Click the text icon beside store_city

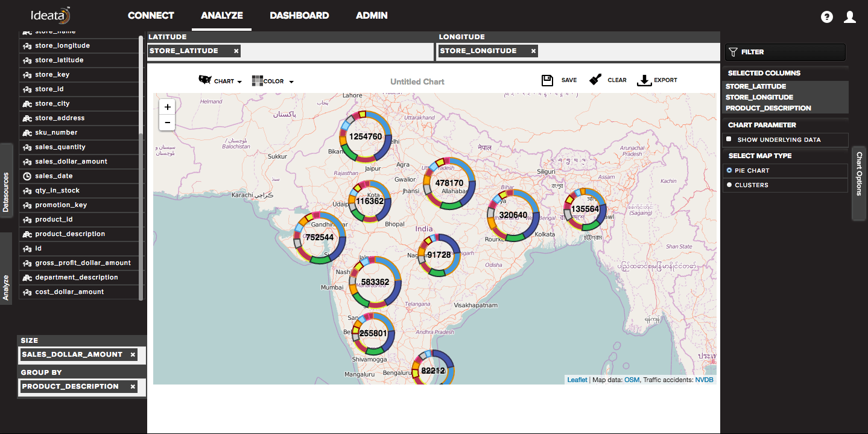click(x=27, y=104)
